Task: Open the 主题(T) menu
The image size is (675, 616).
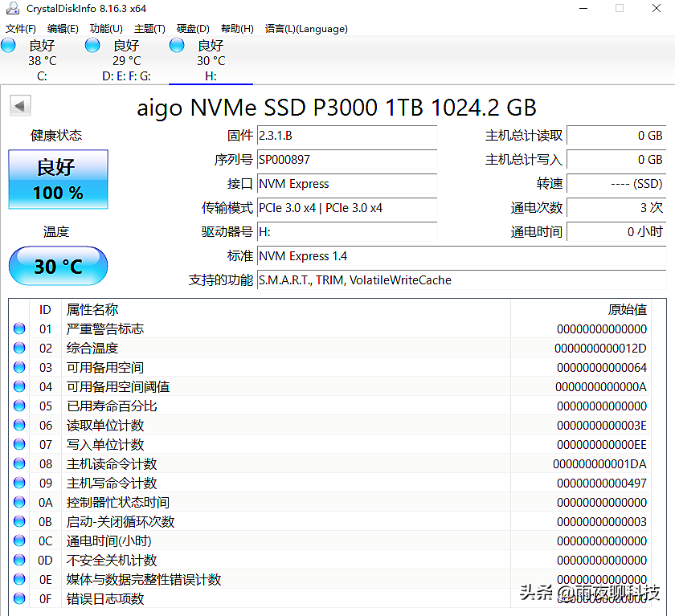Action: [149, 29]
